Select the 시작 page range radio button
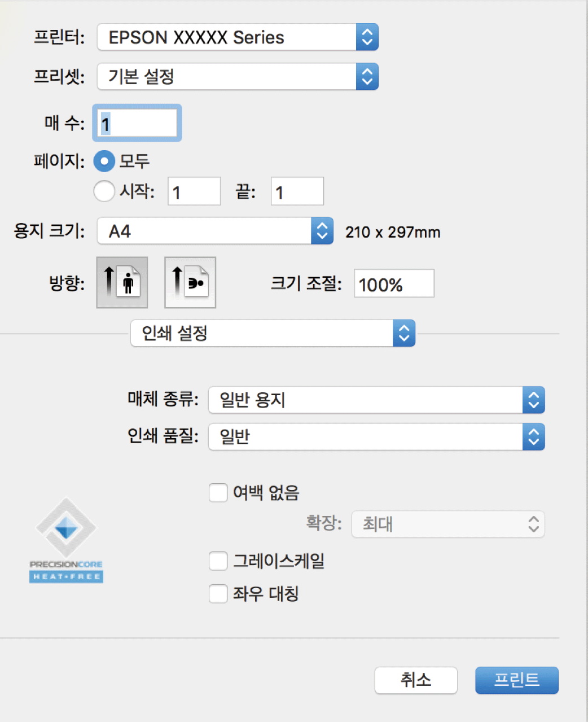The height and width of the screenshot is (722, 588). [x=104, y=191]
